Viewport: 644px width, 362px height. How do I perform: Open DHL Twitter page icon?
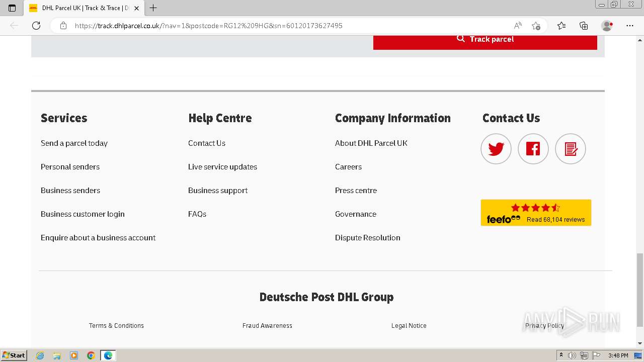click(496, 149)
